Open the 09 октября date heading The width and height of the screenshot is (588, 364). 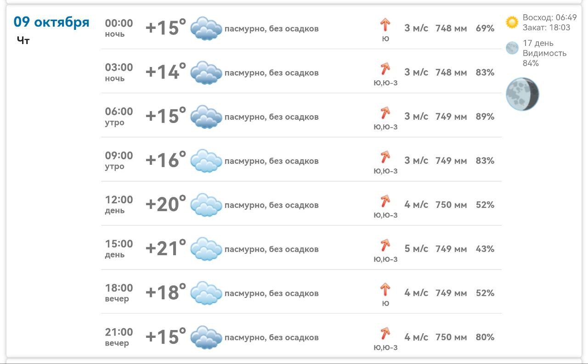51,22
